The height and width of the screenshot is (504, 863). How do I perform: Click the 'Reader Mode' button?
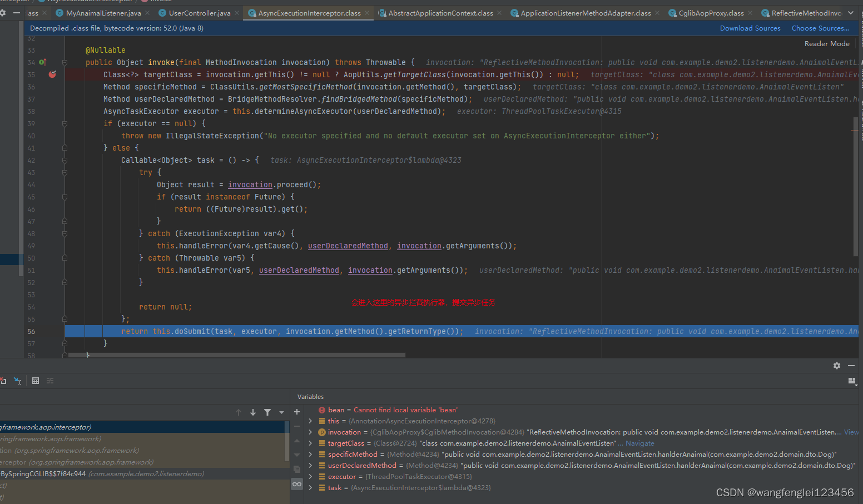(827, 43)
